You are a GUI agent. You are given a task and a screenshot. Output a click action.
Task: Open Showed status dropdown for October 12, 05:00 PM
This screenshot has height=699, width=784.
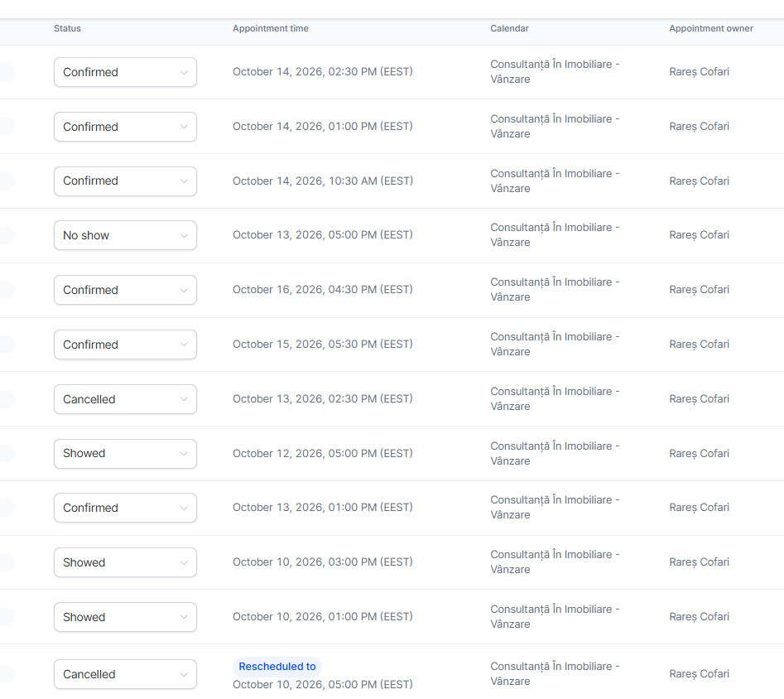click(x=125, y=453)
